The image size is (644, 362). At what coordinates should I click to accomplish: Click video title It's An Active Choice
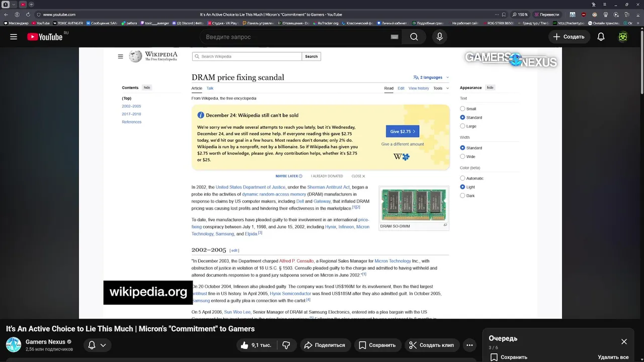130,329
